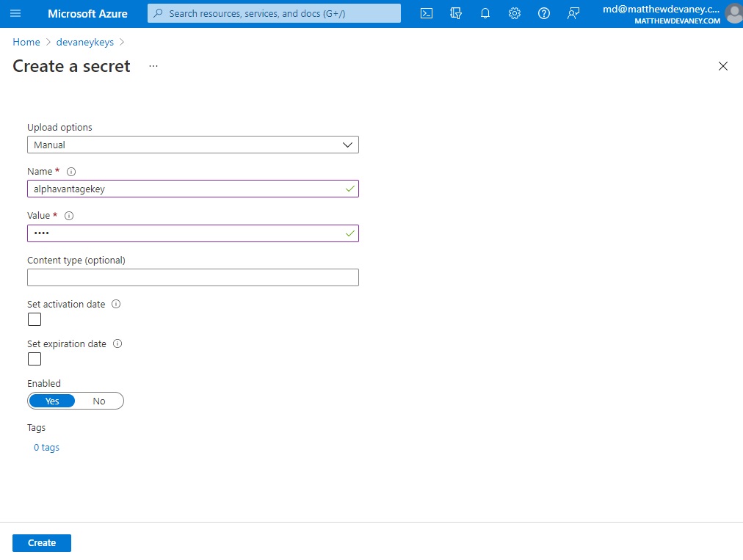
Task: Open Azure portal settings gear
Action: pyautogui.click(x=515, y=12)
